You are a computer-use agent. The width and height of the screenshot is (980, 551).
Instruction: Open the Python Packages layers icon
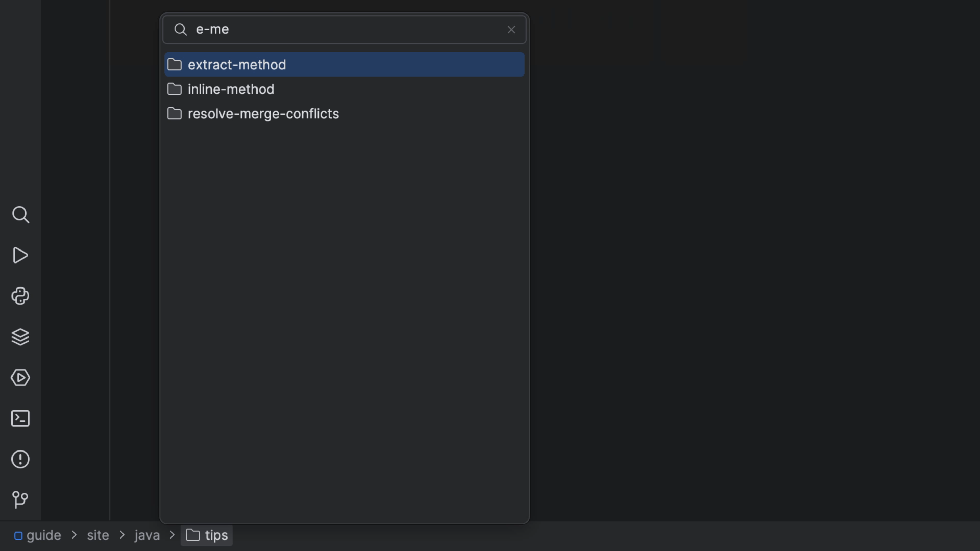[20, 337]
